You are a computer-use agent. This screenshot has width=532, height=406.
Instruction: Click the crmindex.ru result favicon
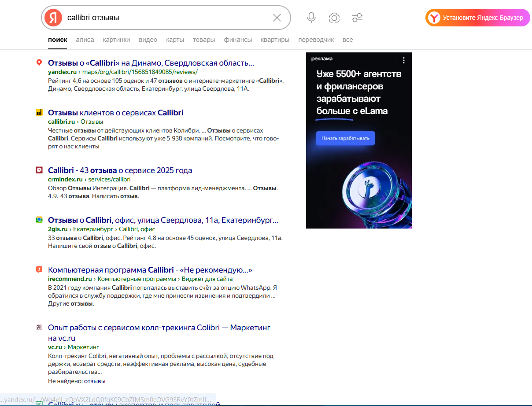(39, 170)
